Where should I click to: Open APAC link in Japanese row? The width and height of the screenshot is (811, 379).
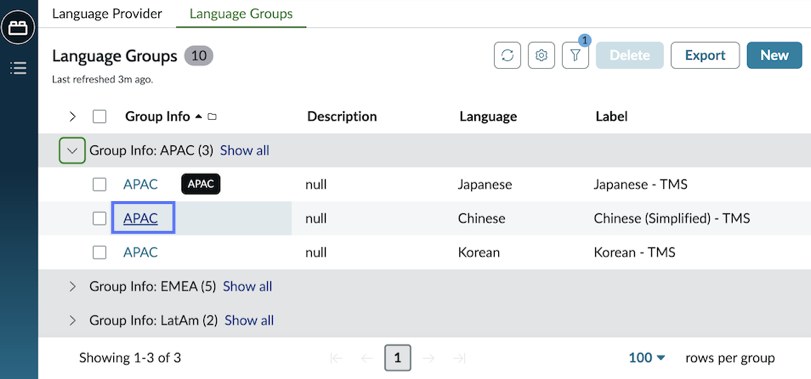[x=140, y=185]
